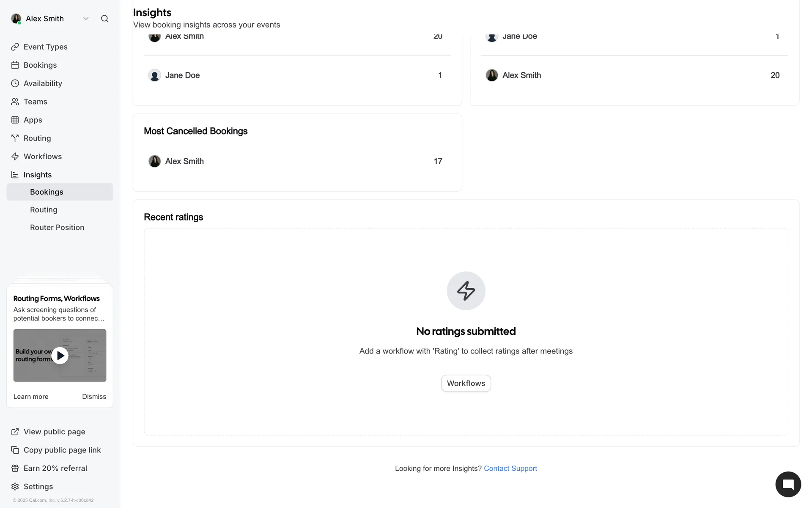
Task: Click the Workflows button in Recent ratings
Action: [466, 383]
